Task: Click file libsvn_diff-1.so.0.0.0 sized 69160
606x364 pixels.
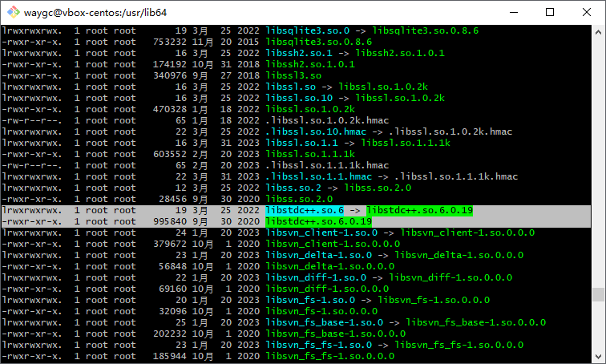Action: pyautogui.click(x=327, y=289)
